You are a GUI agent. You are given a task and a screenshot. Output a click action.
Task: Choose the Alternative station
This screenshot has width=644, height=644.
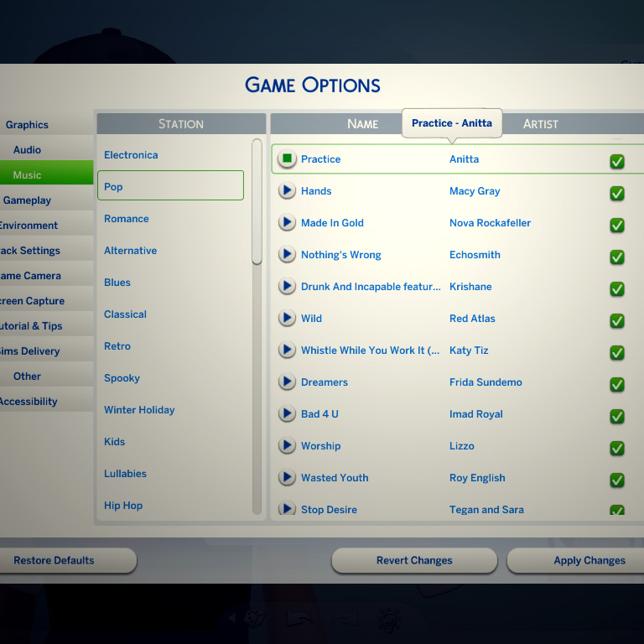click(x=170, y=251)
